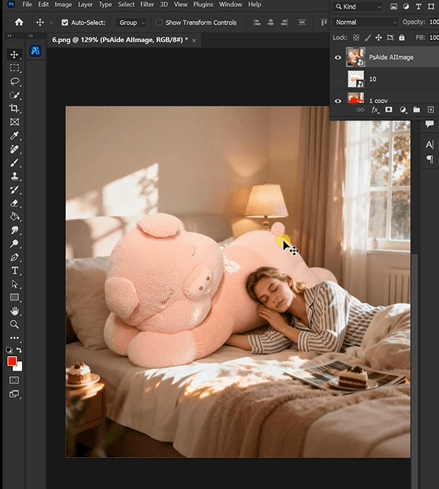
Task: Add layer style fx
Action: [x=375, y=110]
